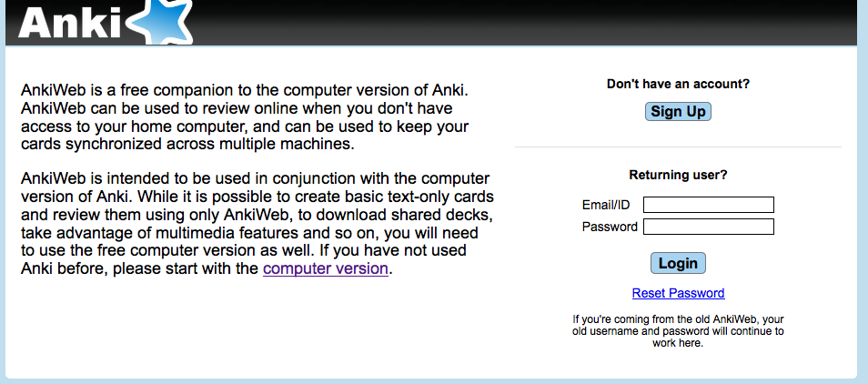Focus the Email/ID input field

pyautogui.click(x=709, y=205)
